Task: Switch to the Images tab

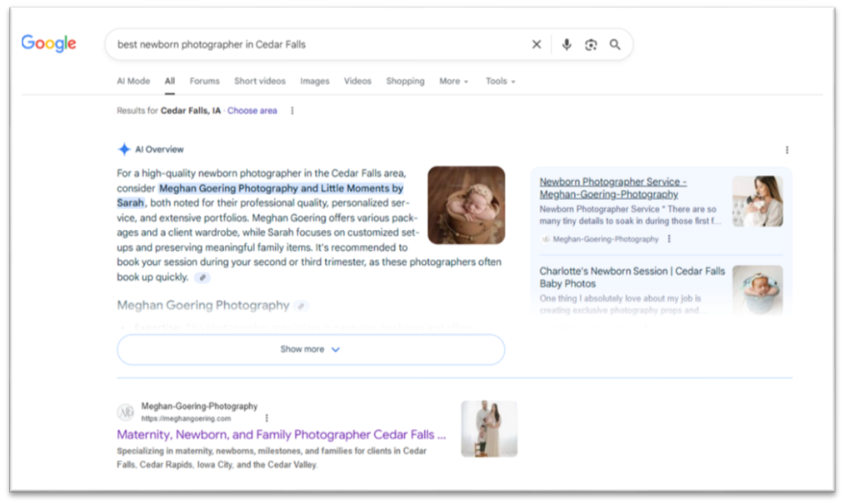Action: tap(314, 82)
